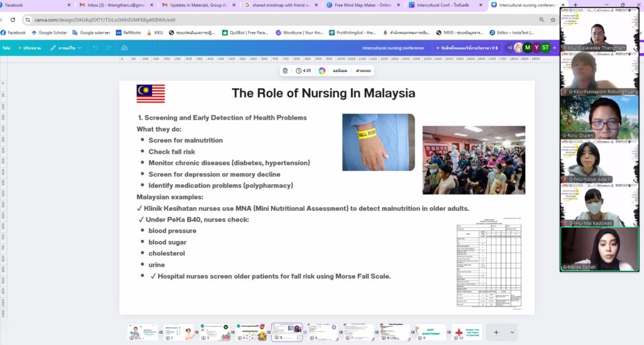Click the redo arrow in Canva toolbar
The height and width of the screenshot is (345, 644).
[109, 48]
